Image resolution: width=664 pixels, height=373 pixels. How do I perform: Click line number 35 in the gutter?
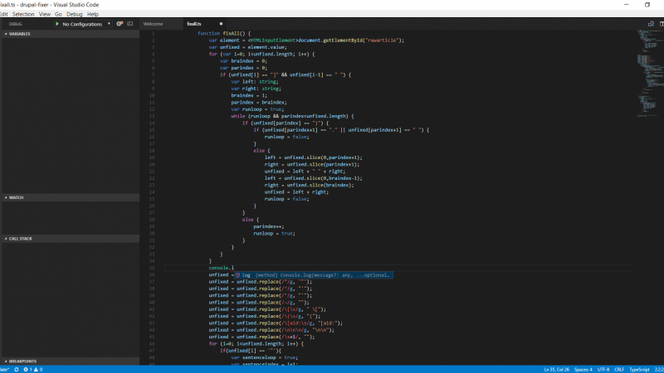point(152,268)
